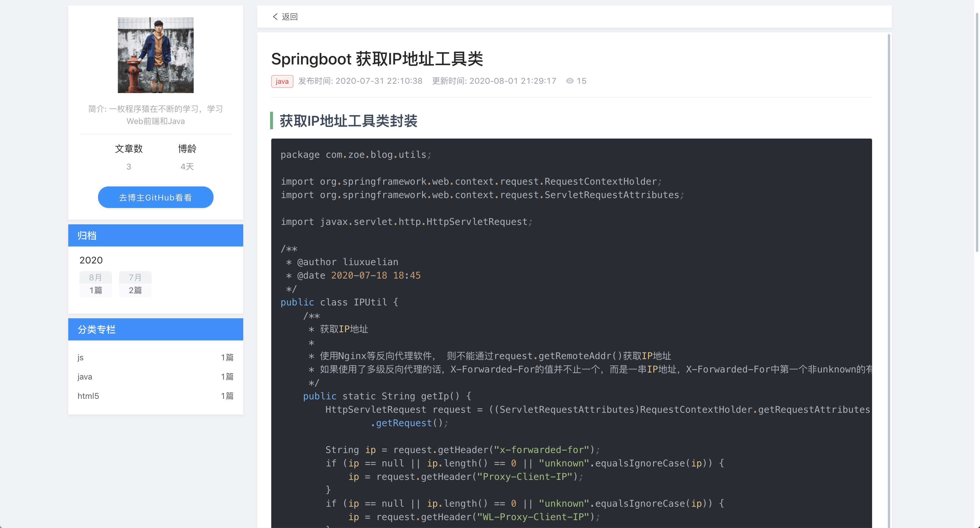Open the html5 category column
This screenshot has height=528, width=980.
[x=88, y=396]
